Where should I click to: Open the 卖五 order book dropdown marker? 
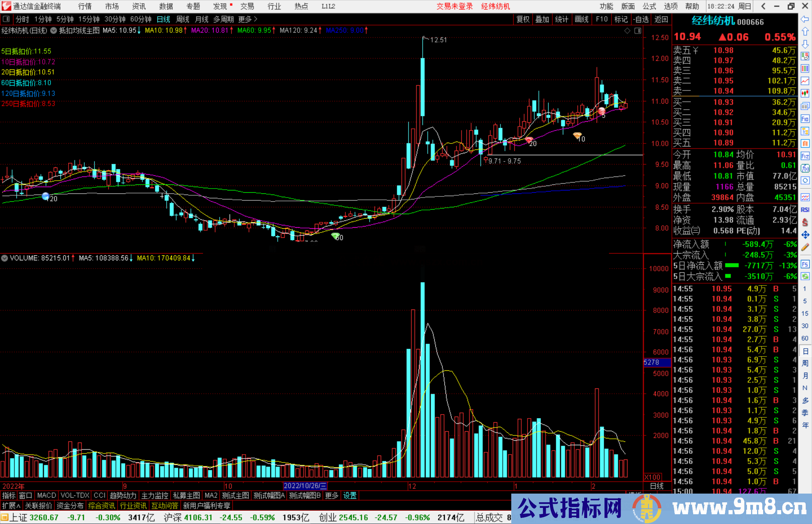pyautogui.click(x=696, y=50)
